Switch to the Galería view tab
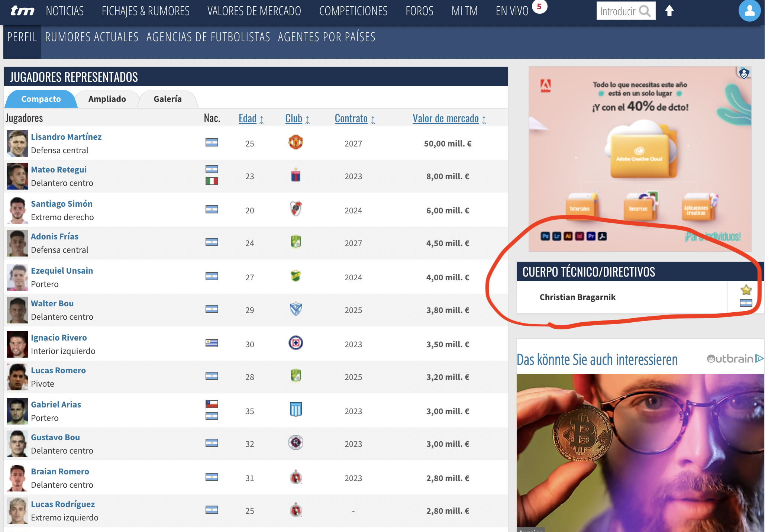Viewport: 765px width, 532px height. pos(168,99)
